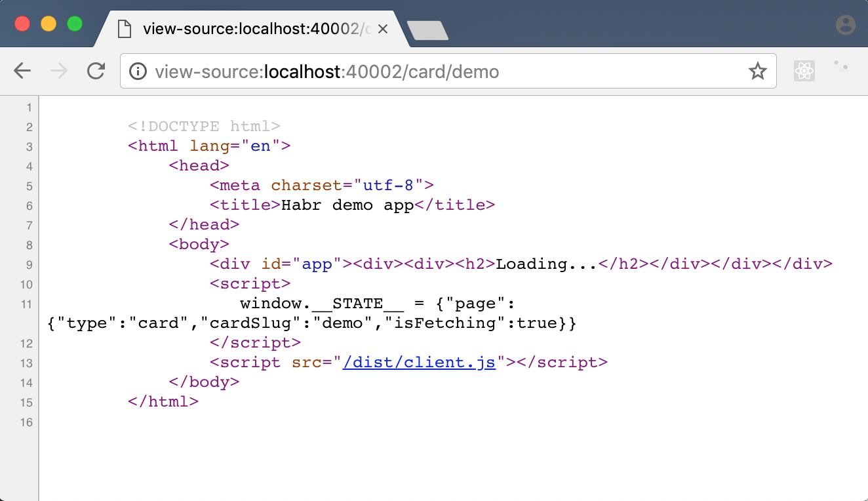Click the opening <head> tag
This screenshot has height=501, width=868.
pos(199,166)
